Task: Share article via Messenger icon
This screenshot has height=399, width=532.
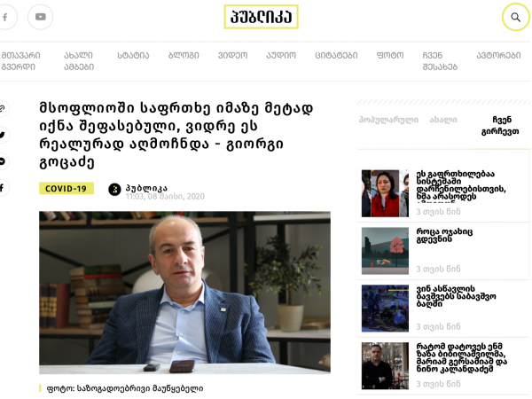Action: coord(3,161)
